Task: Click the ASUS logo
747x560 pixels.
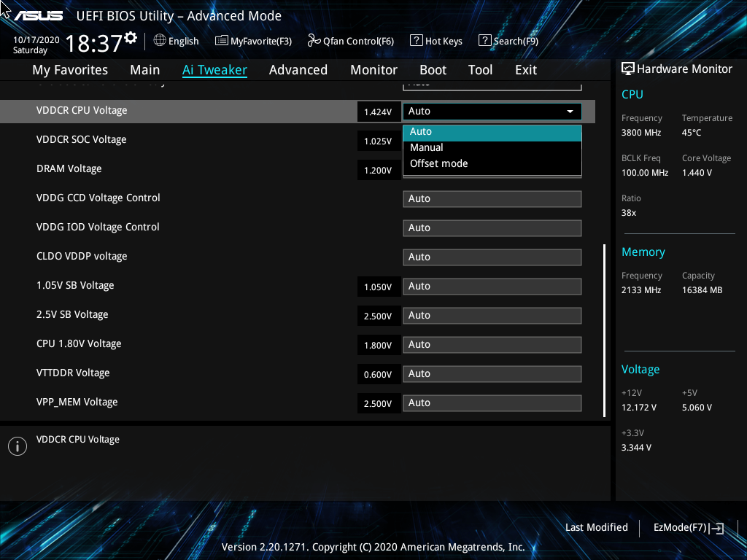Action: coord(39,16)
